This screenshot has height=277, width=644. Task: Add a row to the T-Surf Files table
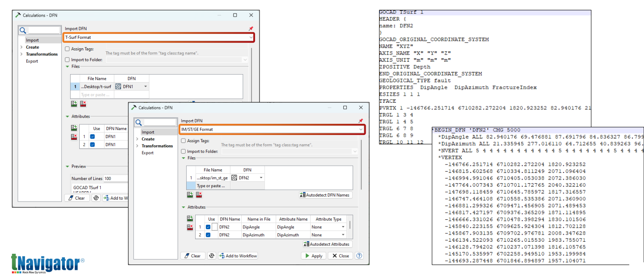[74, 104]
